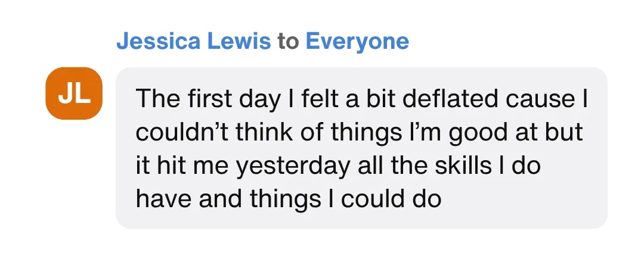Click the line "have and things I could do"
644x256 pixels.
(288, 199)
